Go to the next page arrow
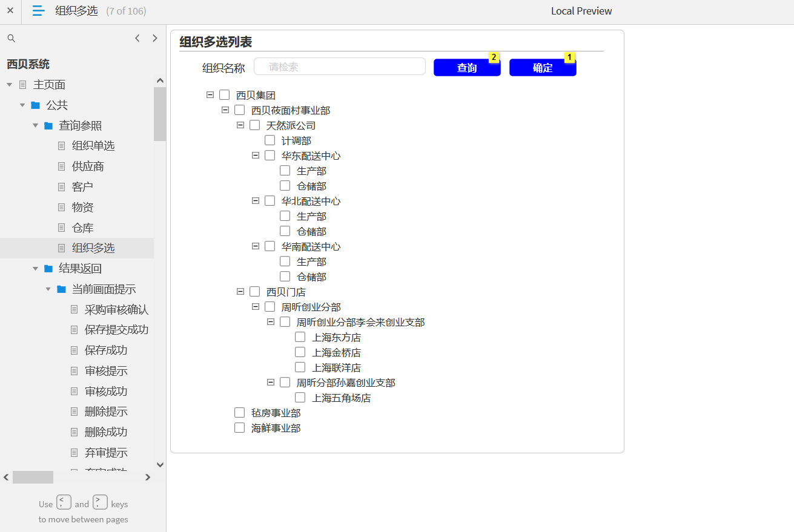The image size is (794, 532). pyautogui.click(x=155, y=38)
